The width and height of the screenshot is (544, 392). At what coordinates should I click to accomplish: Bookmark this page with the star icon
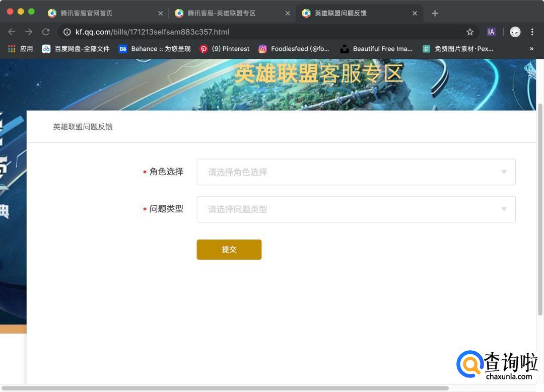tap(470, 32)
